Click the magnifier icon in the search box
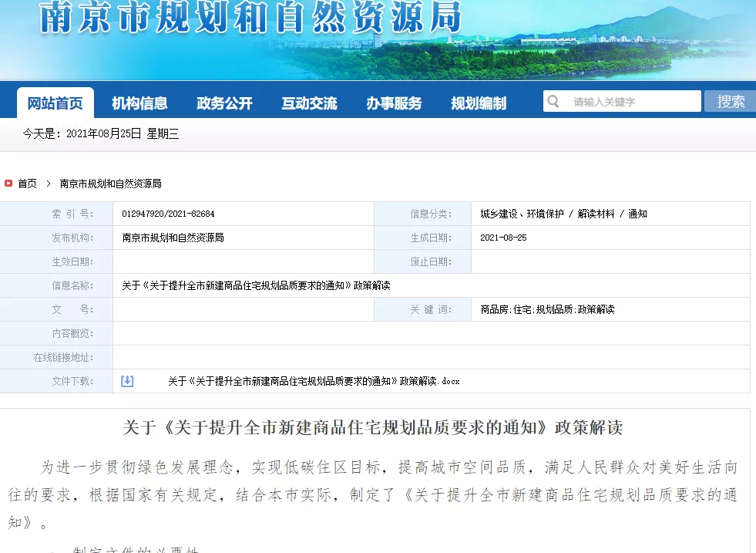756x553 pixels. tap(553, 102)
